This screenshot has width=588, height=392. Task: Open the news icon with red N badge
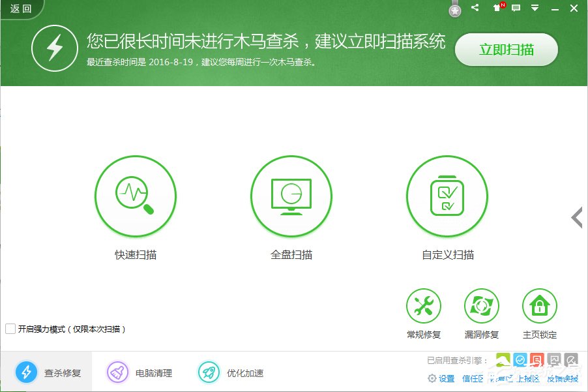click(498, 9)
